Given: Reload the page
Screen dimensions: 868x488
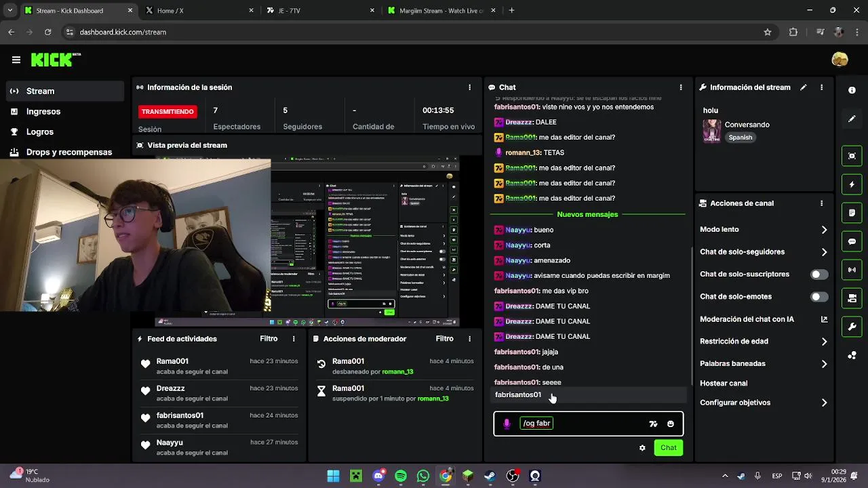Looking at the screenshot, I should (47, 32).
